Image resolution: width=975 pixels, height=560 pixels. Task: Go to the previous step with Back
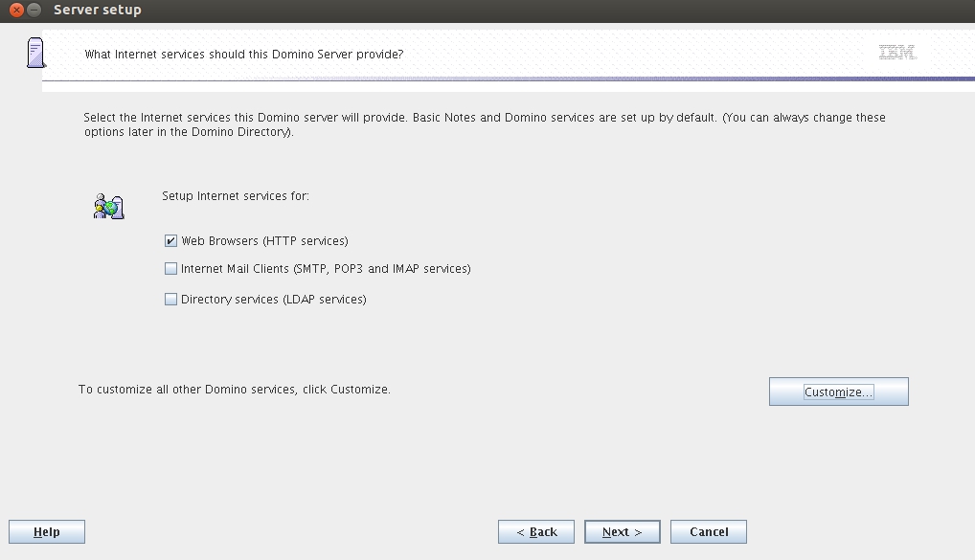coord(536,532)
